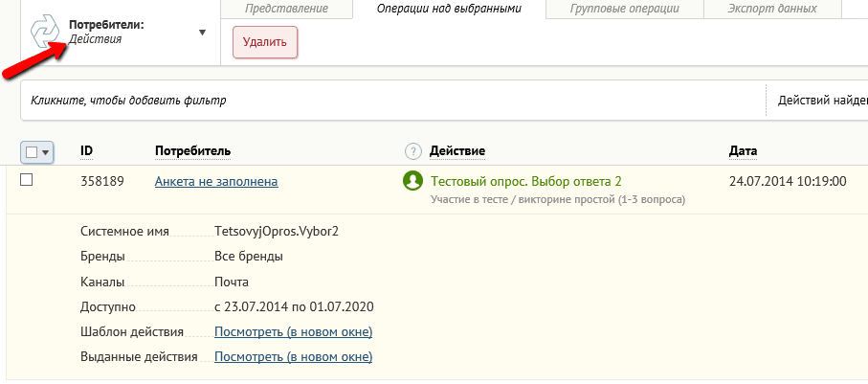Click the Удалить button
This screenshot has height=384, width=868.
pos(265,42)
